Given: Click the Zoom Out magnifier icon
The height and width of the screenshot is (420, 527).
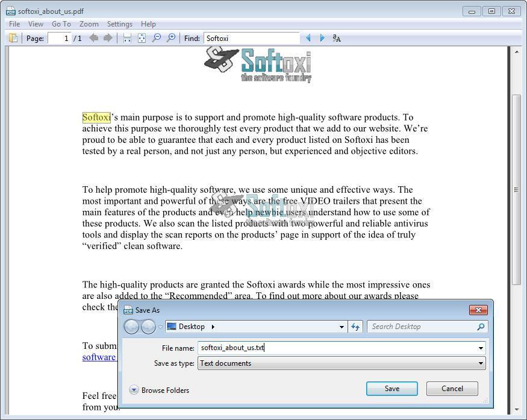Looking at the screenshot, I should point(156,38).
